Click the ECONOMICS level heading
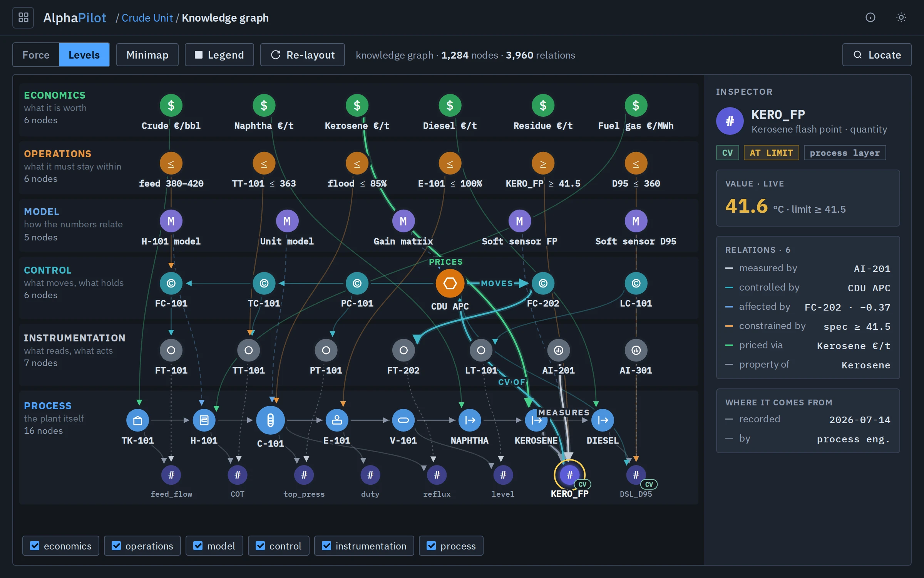The width and height of the screenshot is (924, 578). (55, 95)
